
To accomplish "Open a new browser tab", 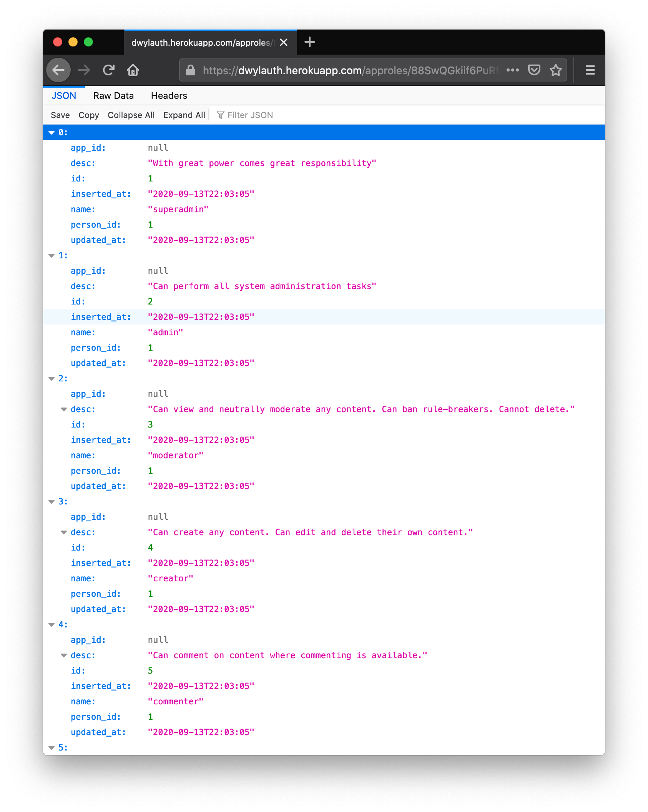I will pos(310,42).
